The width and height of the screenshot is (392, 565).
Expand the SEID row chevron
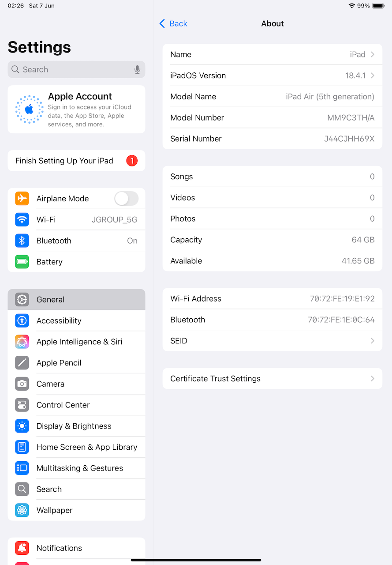[373, 341]
